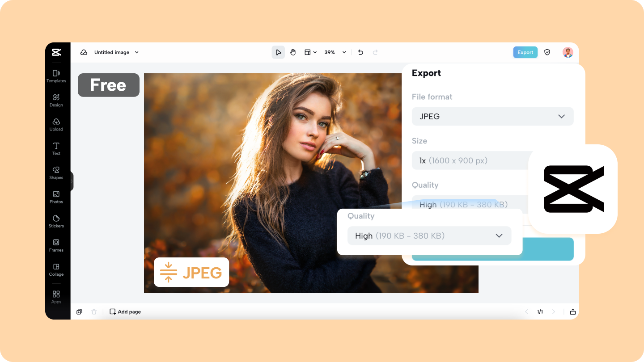
Task: Click the 1/1 page indicator
Action: pyautogui.click(x=540, y=311)
